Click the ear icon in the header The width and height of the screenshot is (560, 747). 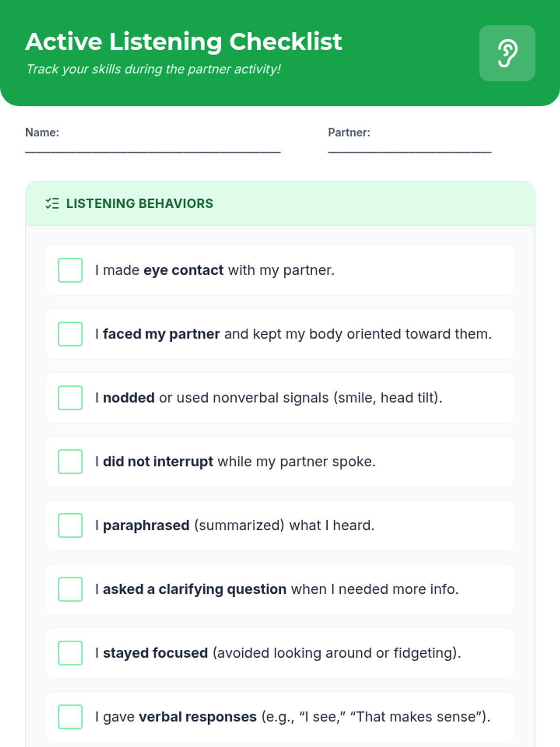pos(507,53)
